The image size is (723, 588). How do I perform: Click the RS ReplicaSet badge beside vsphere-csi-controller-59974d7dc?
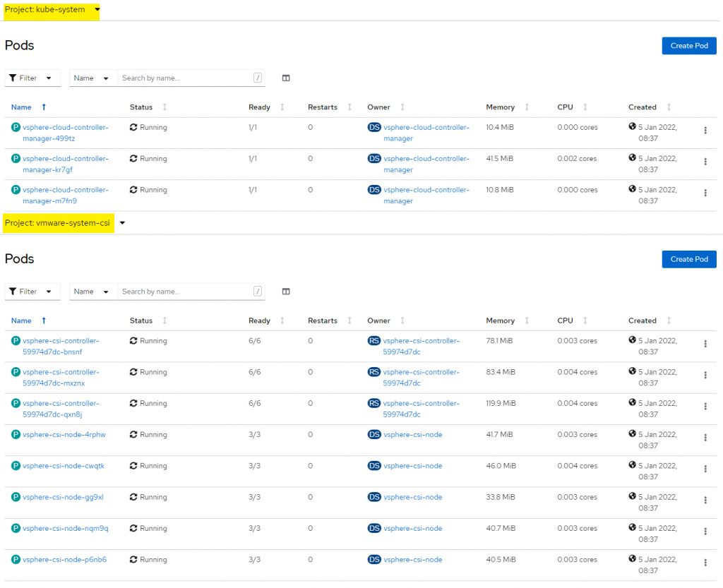coord(374,341)
